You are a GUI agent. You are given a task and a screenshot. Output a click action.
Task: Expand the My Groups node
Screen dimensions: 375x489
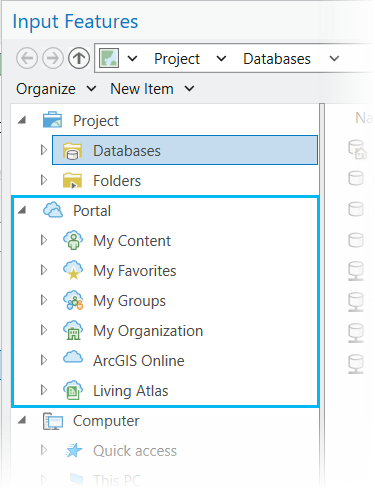44,300
